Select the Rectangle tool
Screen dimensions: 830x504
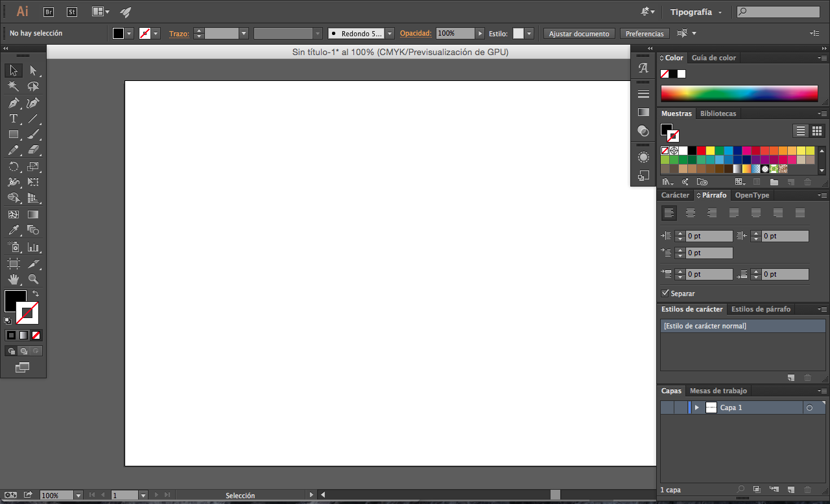click(x=13, y=134)
